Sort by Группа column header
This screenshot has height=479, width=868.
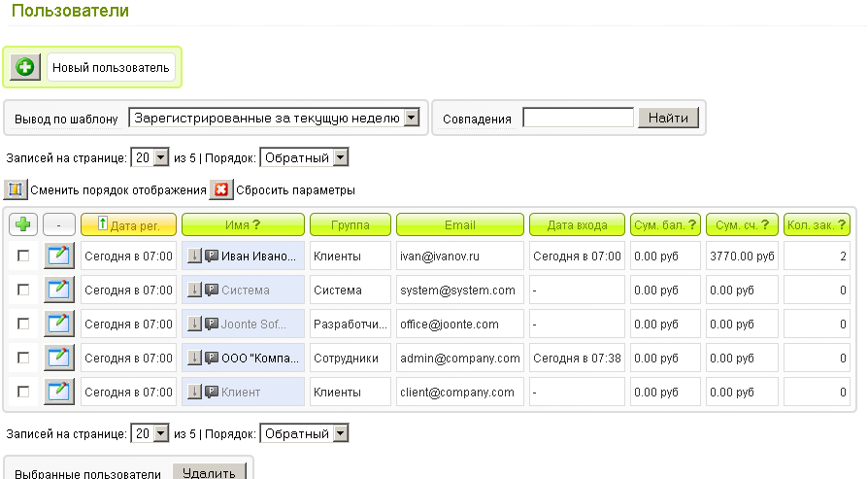click(x=351, y=224)
